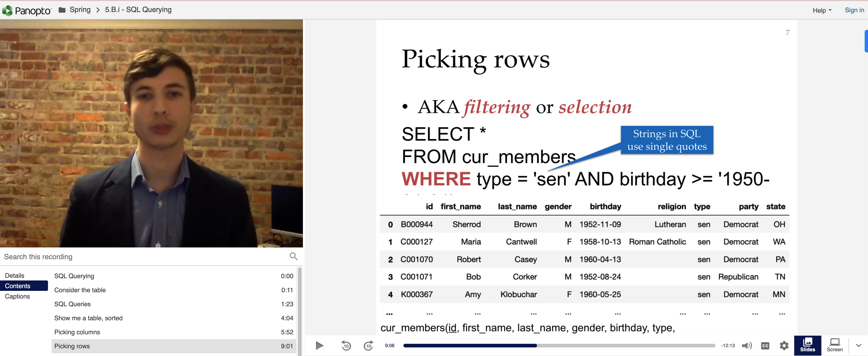Click the search magnifier icon
Screen dimensions: 868x356
[293, 256]
